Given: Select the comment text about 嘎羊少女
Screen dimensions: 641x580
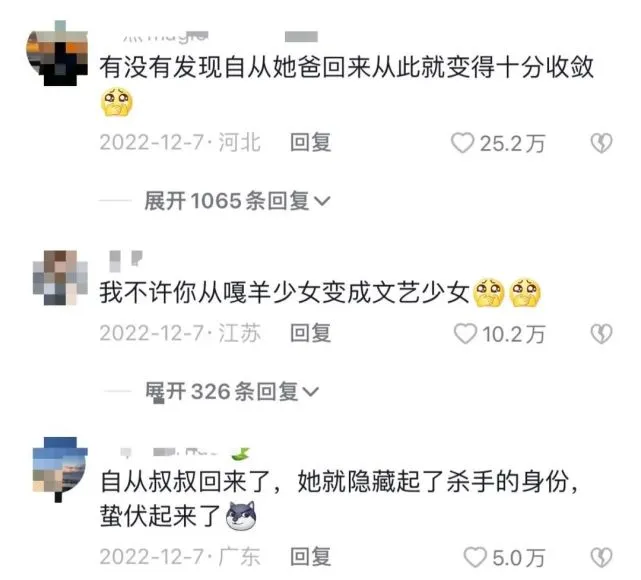Looking at the screenshot, I should coord(284,293).
